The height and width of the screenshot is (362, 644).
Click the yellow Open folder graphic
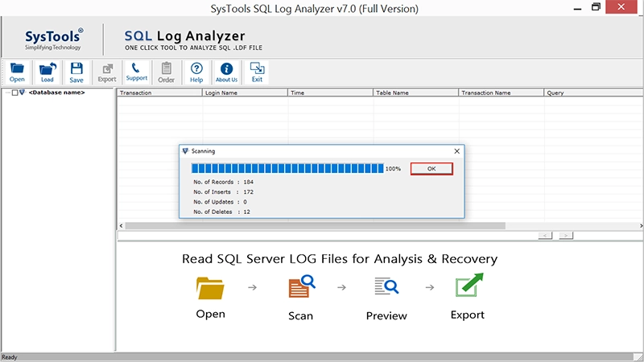click(210, 288)
